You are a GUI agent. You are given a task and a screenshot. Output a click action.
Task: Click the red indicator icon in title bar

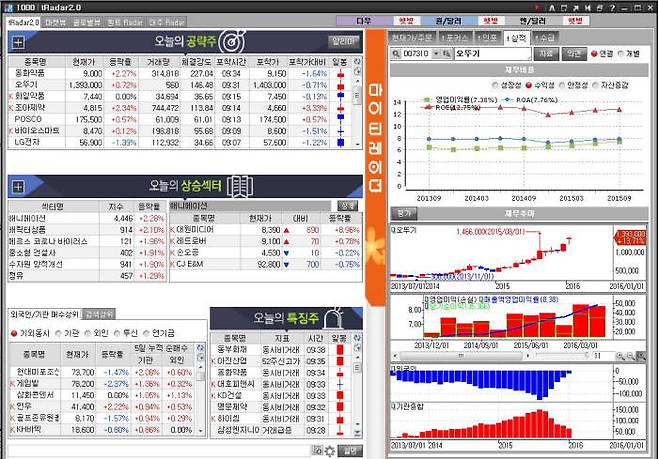point(538,8)
